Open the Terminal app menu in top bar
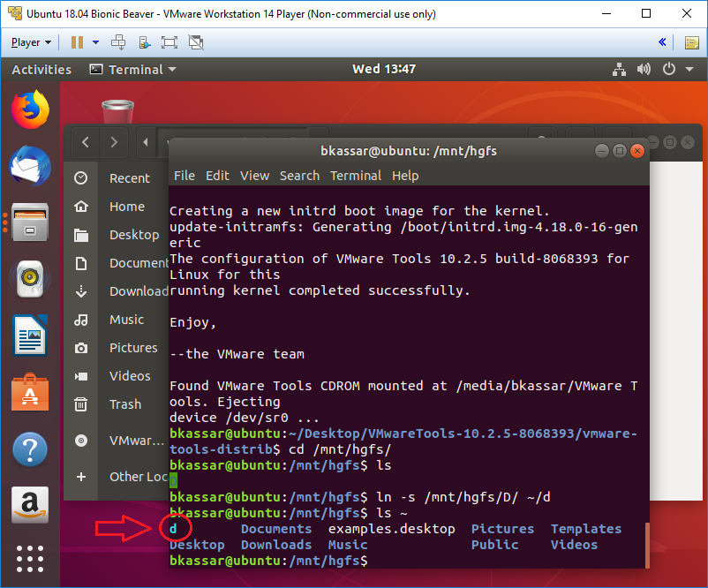Screen dimensions: 708x588 133,70
